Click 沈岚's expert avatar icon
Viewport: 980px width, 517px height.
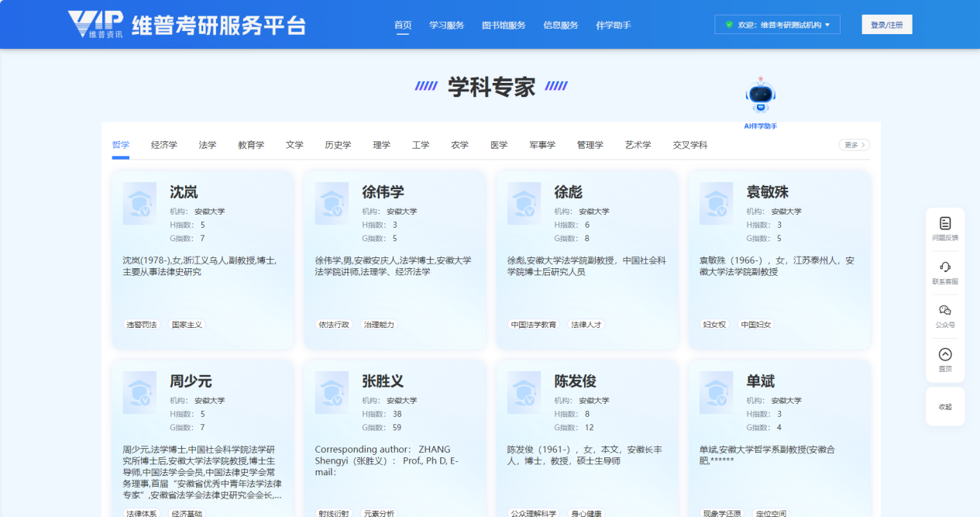click(139, 204)
